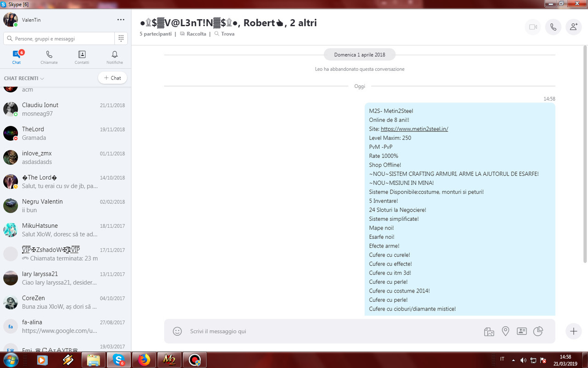Attach files or media to message
This screenshot has width=588, height=368.
489,331
